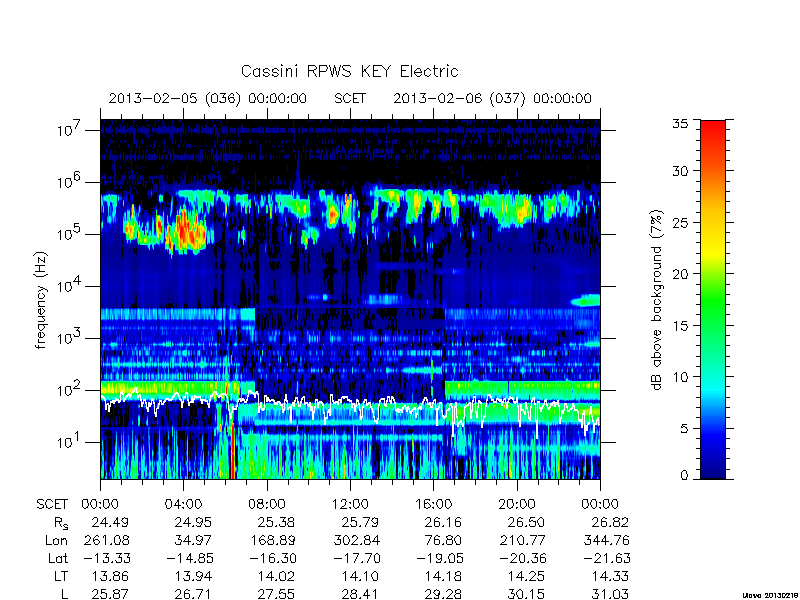This screenshot has height=600, width=800.
Task: Click Lon value 302.84
Action: tap(356, 540)
